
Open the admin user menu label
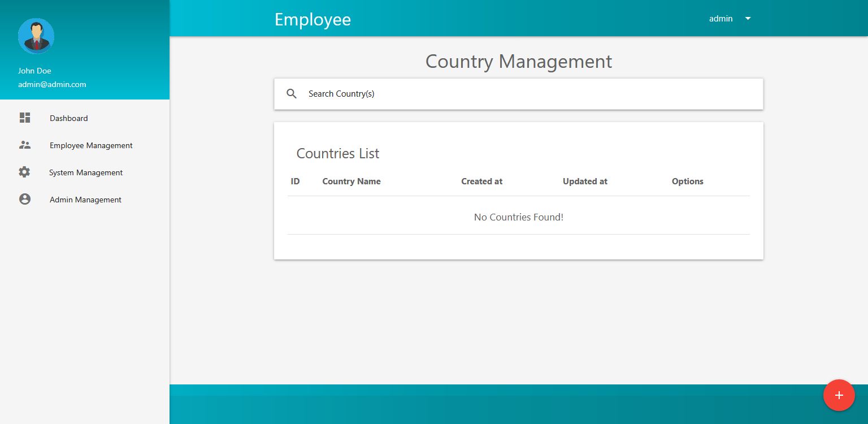coord(721,19)
